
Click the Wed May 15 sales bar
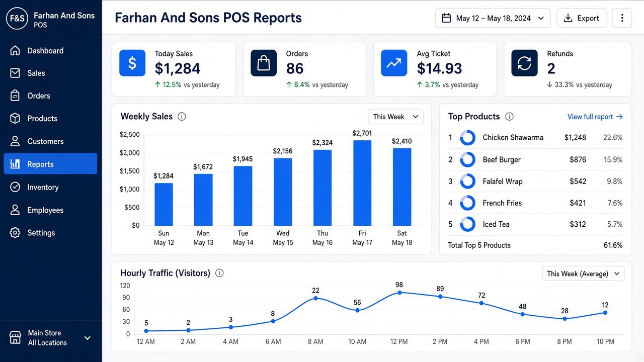(x=283, y=192)
